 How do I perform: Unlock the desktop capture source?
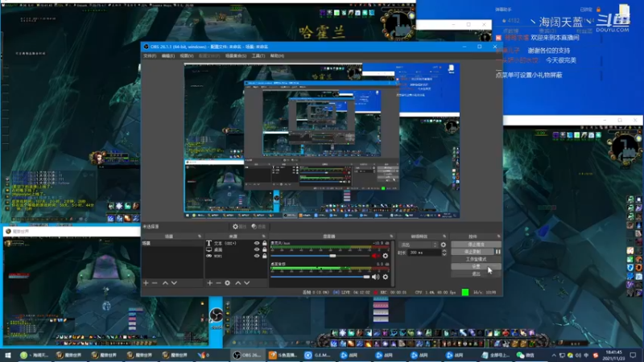click(x=265, y=249)
